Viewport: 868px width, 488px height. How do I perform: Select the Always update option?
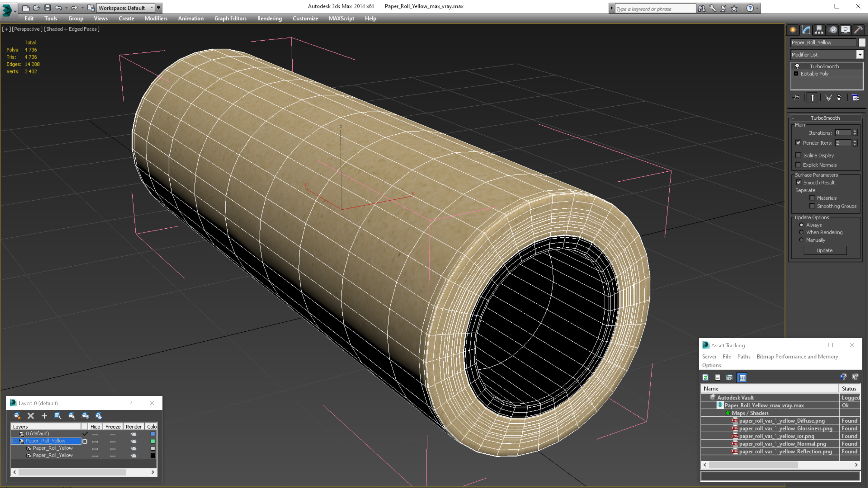[x=801, y=225]
